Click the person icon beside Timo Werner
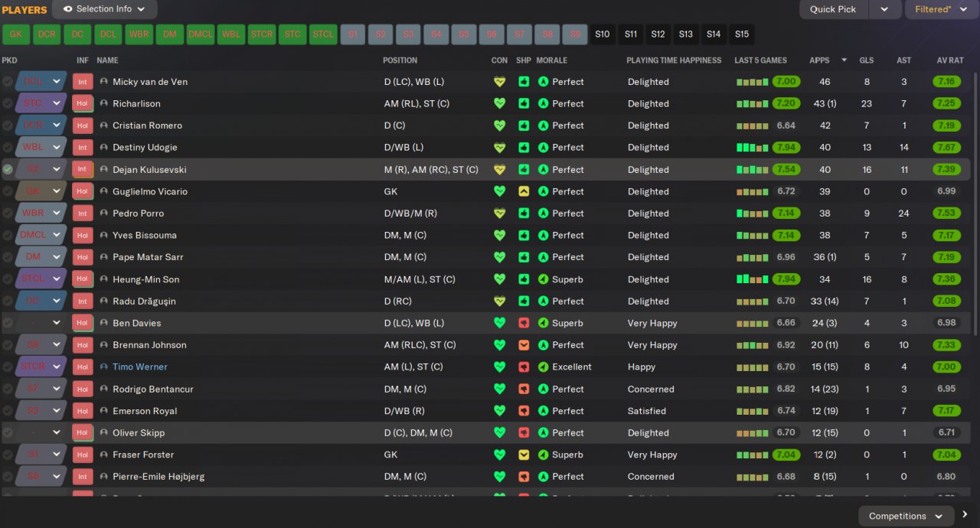This screenshot has width=980, height=528. [103, 367]
